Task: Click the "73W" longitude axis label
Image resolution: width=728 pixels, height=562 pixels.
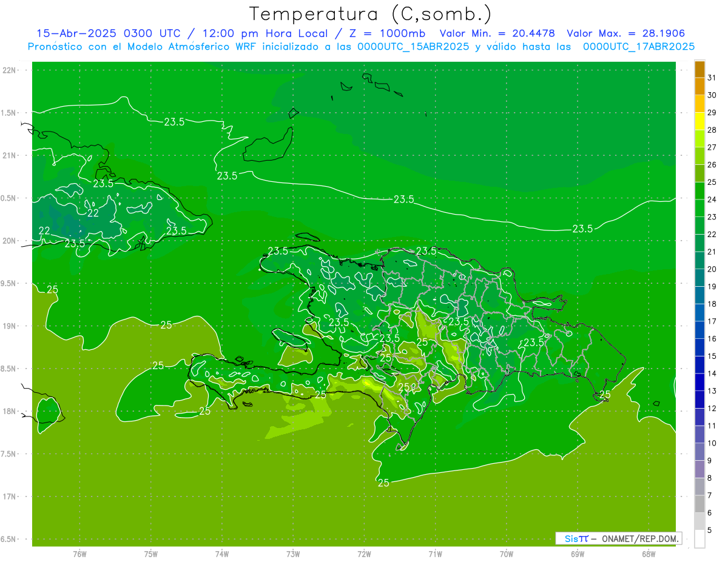Action: 293,554
